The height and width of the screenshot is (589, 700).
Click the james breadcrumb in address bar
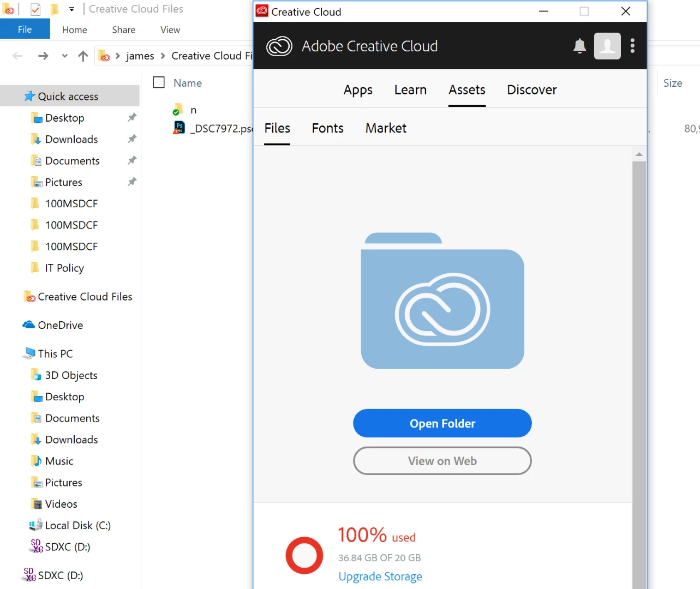click(140, 56)
